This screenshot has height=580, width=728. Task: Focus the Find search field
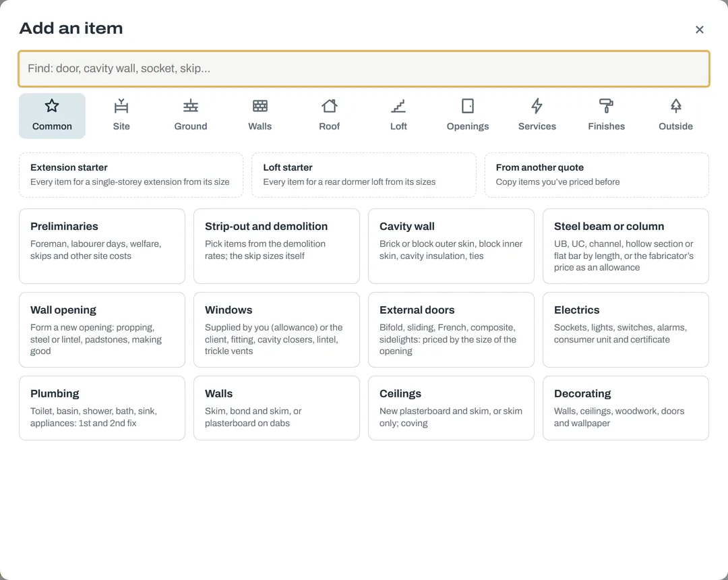pyautogui.click(x=364, y=69)
